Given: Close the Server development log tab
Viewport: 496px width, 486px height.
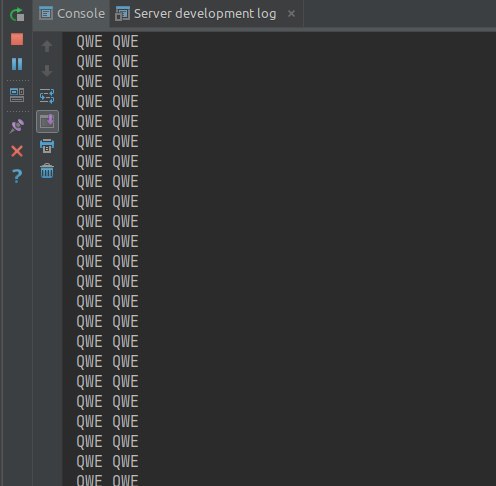Looking at the screenshot, I should point(291,14).
